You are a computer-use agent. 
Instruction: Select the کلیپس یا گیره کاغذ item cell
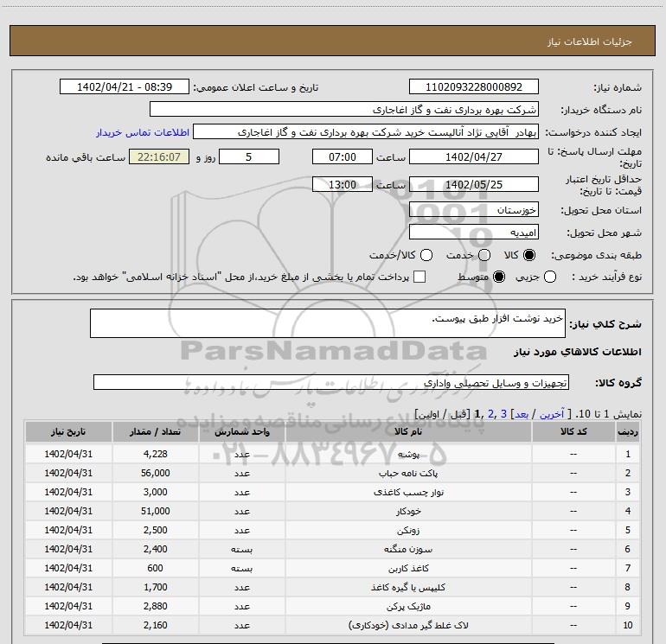click(x=408, y=588)
